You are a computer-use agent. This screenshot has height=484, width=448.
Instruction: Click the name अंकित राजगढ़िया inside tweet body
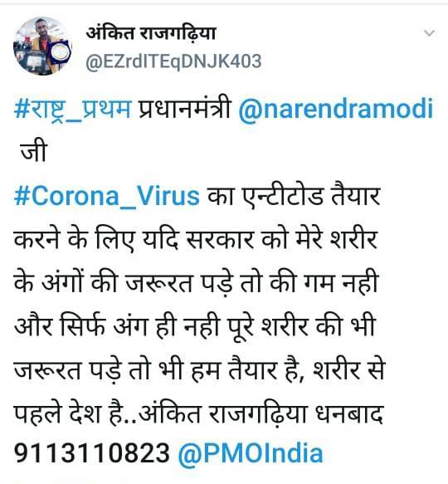(223, 412)
